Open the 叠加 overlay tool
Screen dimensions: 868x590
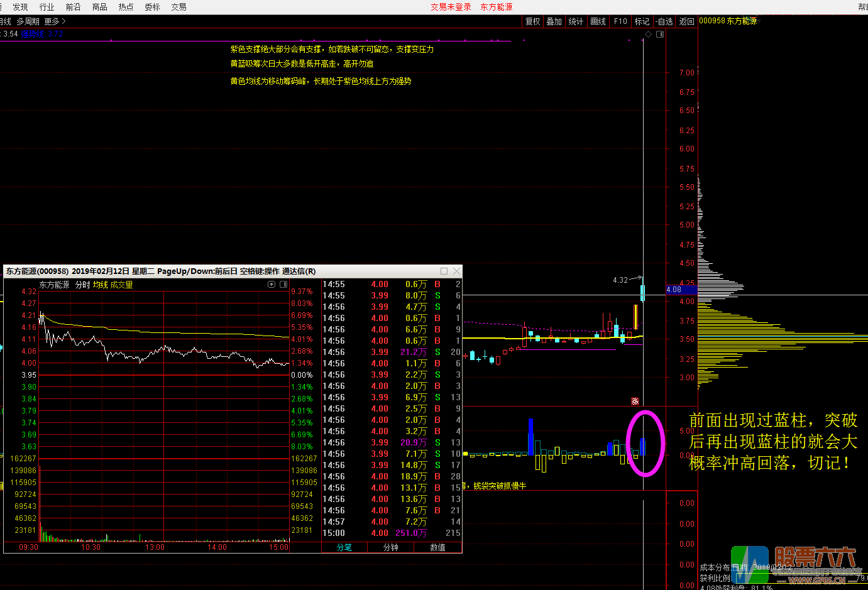coord(554,21)
